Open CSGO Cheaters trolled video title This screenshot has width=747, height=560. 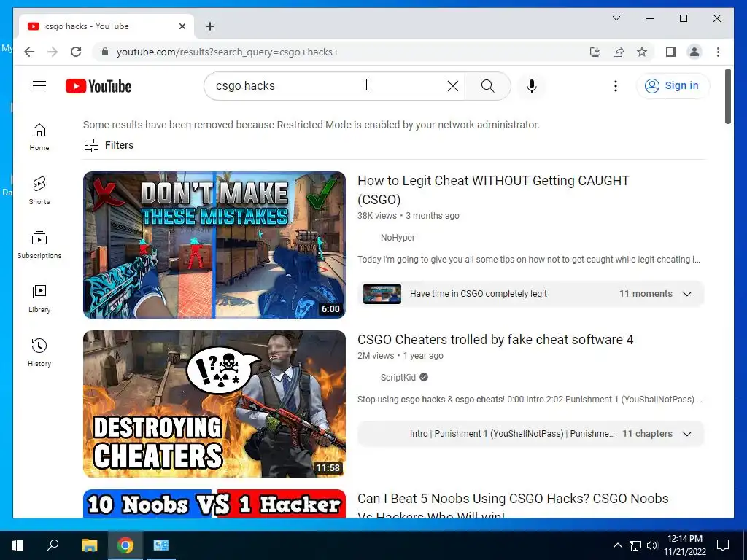(x=495, y=340)
